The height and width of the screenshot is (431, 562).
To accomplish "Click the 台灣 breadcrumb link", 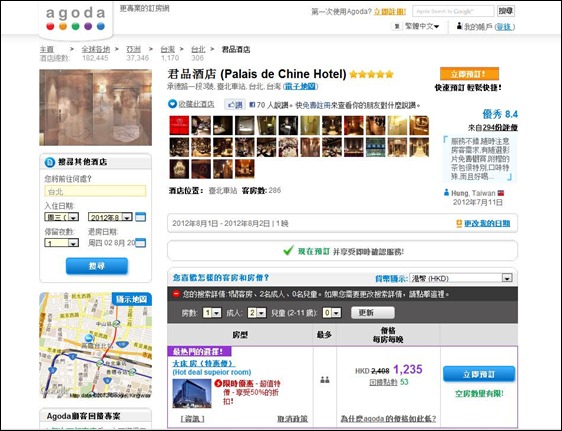I will pyautogui.click(x=167, y=49).
